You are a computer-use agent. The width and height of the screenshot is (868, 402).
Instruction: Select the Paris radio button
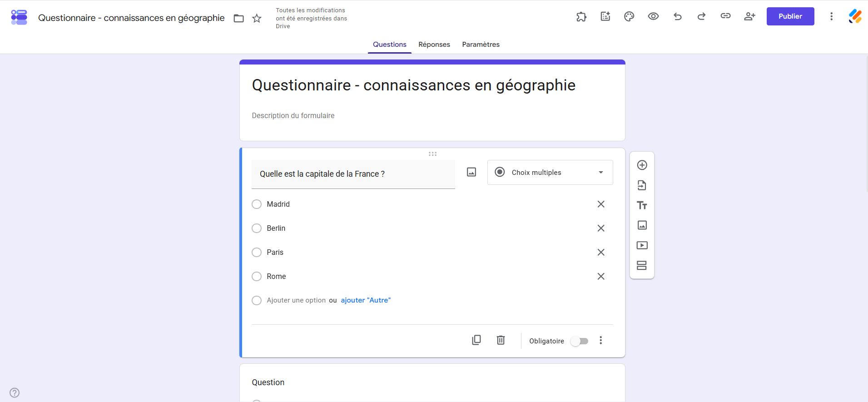(x=257, y=253)
